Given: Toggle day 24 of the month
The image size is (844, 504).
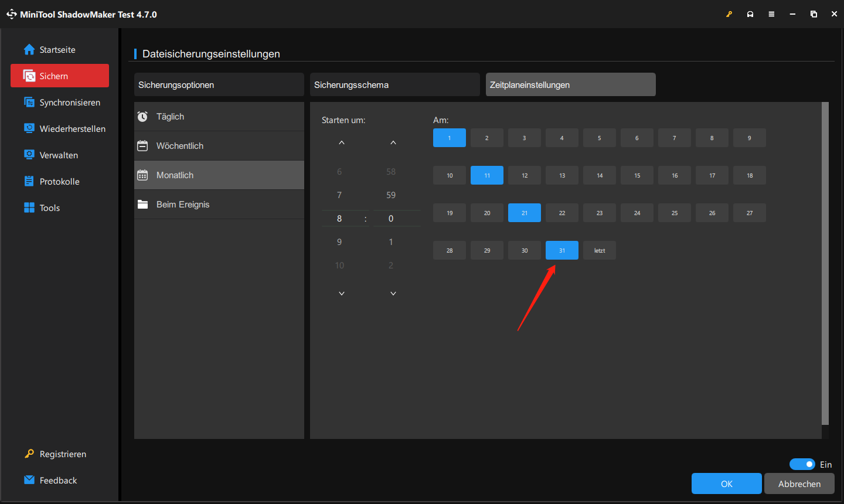Looking at the screenshot, I should [x=637, y=213].
